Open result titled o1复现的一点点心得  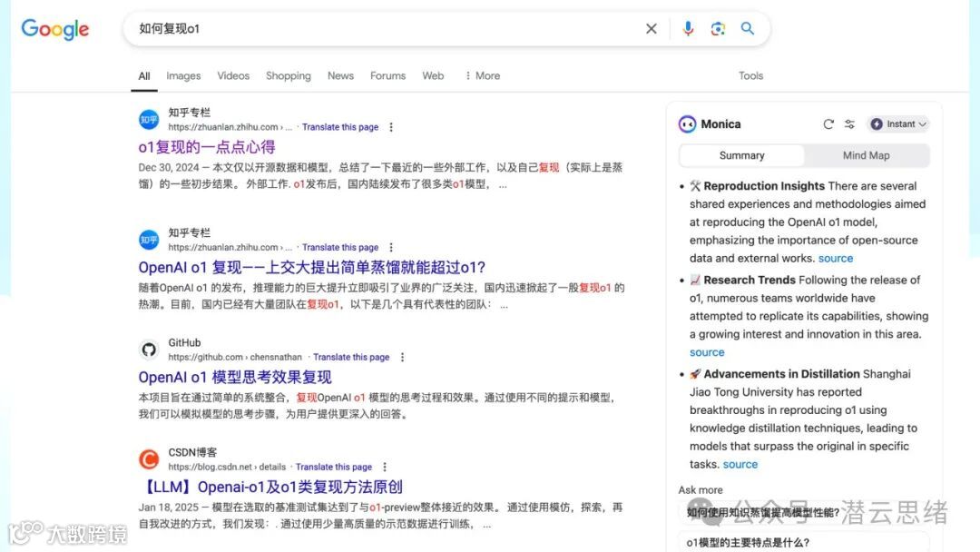[207, 147]
